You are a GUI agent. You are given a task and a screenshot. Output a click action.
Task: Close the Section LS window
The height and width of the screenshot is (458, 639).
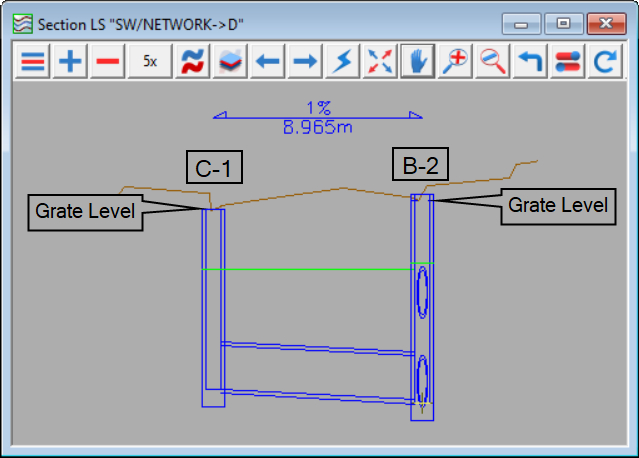click(x=606, y=24)
